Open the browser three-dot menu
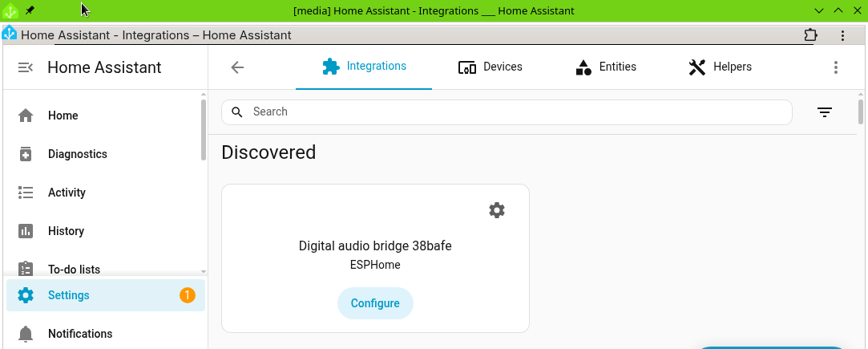The image size is (868, 349). coord(842,35)
